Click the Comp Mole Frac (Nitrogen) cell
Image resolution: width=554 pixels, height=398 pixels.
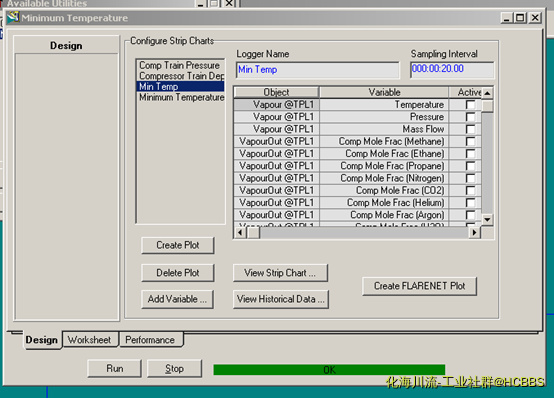384,178
